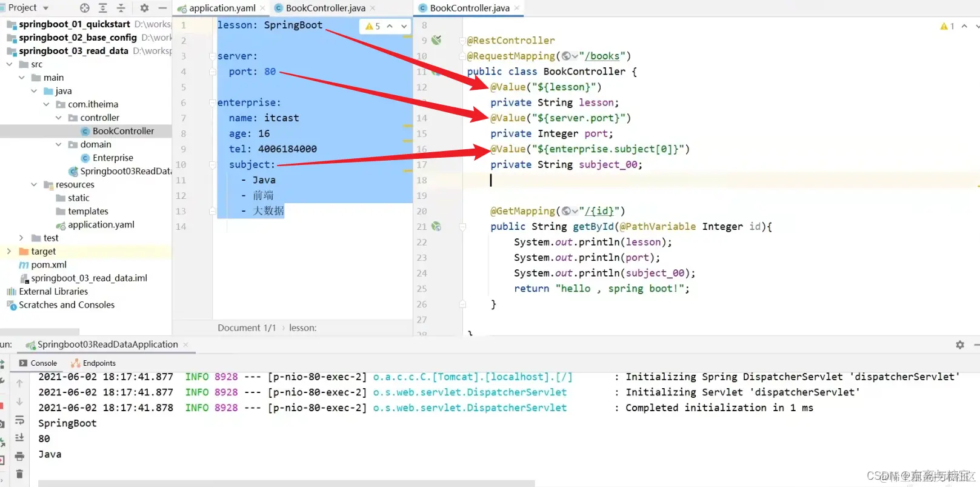The image size is (980, 487).
Task: Open Springboot03ReadDataApplication class in tree
Action: [125, 171]
